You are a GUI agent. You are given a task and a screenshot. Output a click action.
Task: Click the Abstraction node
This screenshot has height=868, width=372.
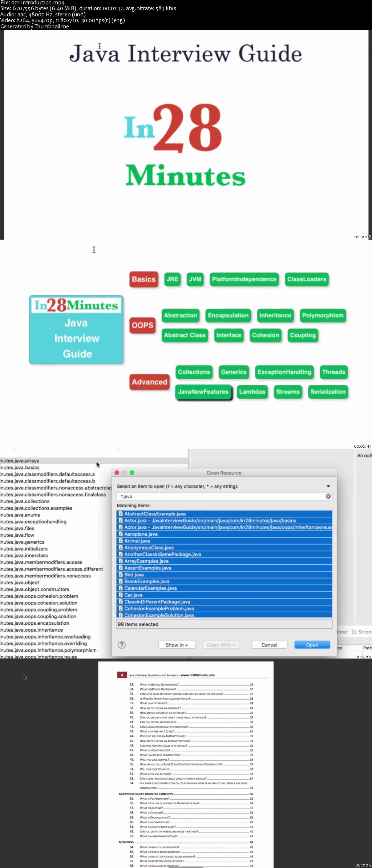coord(181,315)
